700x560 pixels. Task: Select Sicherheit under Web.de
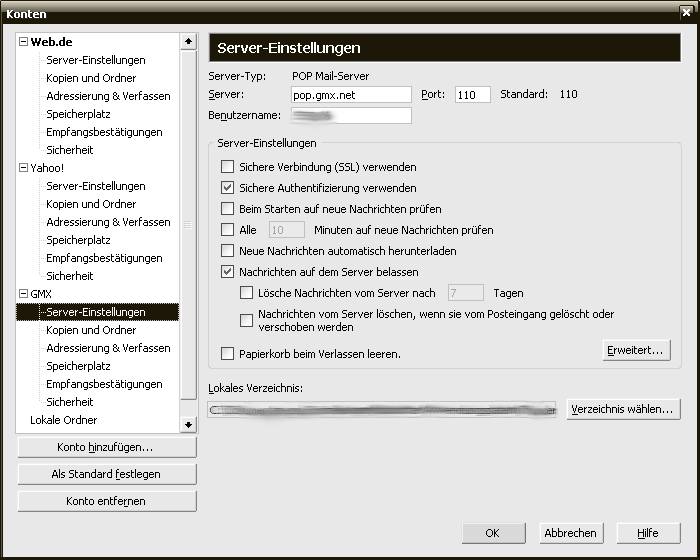pos(69,150)
